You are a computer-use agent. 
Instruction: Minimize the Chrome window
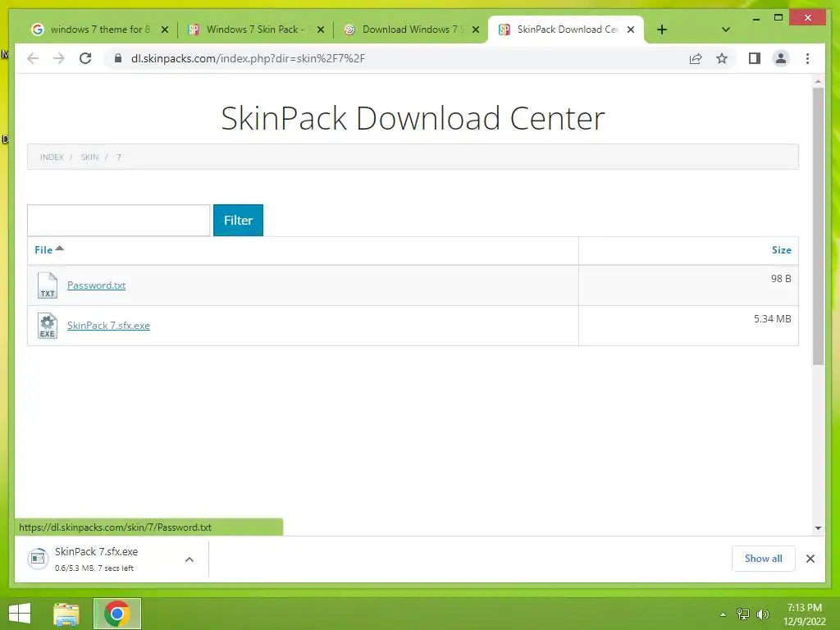[x=756, y=18]
